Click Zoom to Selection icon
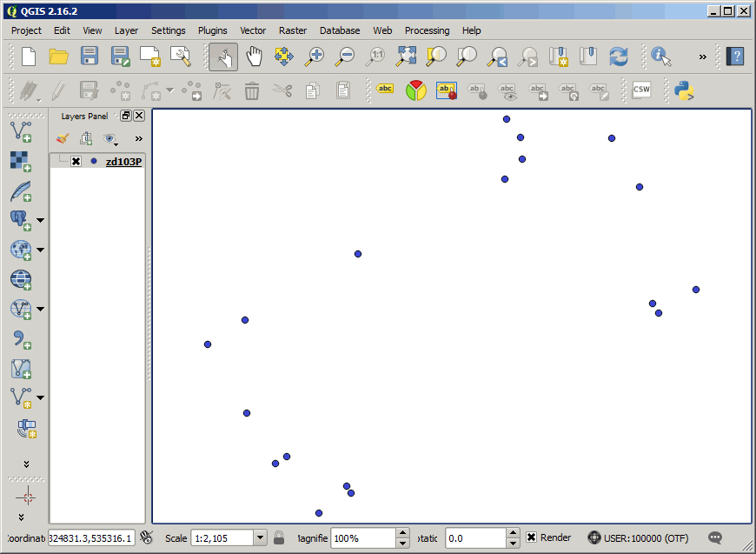The image size is (756, 554). pyautogui.click(x=436, y=57)
